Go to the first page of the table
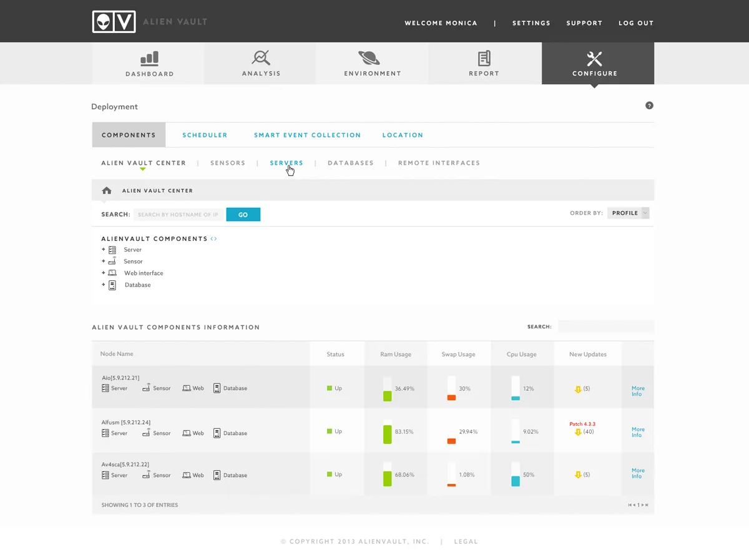Viewport: 749px width, 560px height. pos(630,505)
